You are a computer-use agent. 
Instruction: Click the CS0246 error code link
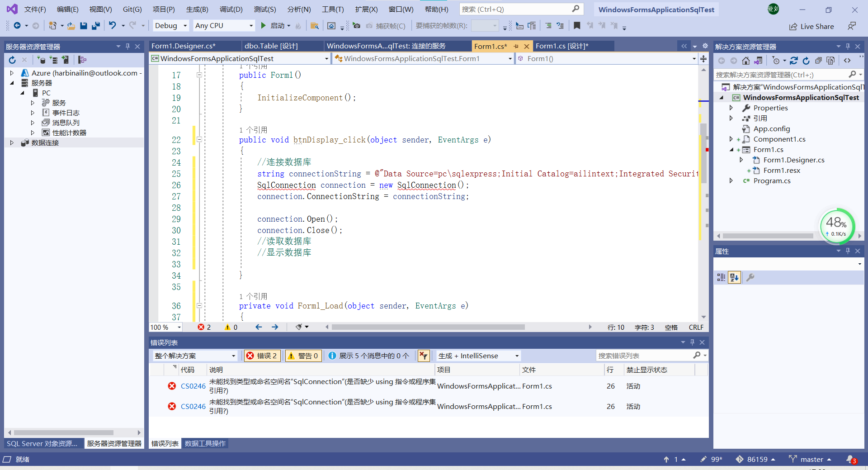point(193,386)
